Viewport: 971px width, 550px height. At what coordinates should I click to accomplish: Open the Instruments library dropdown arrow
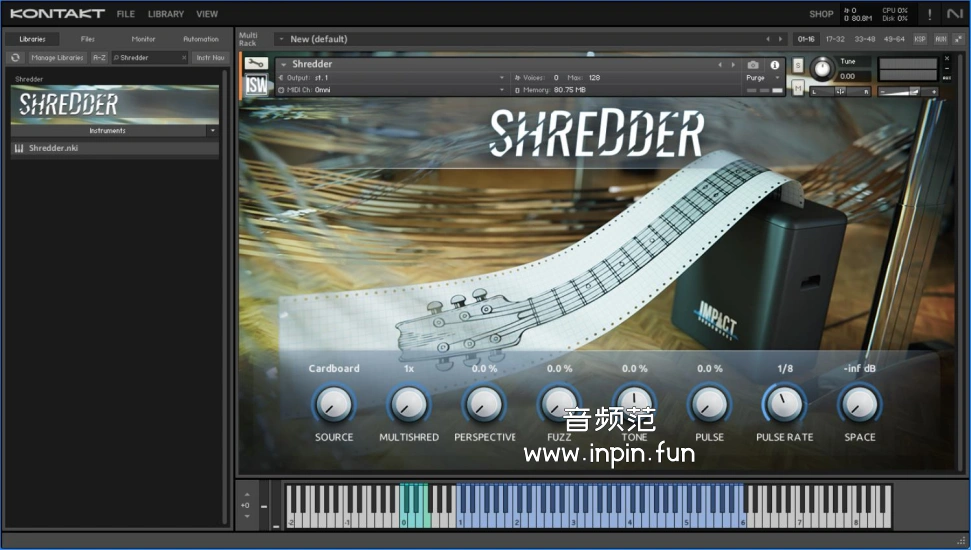click(212, 131)
